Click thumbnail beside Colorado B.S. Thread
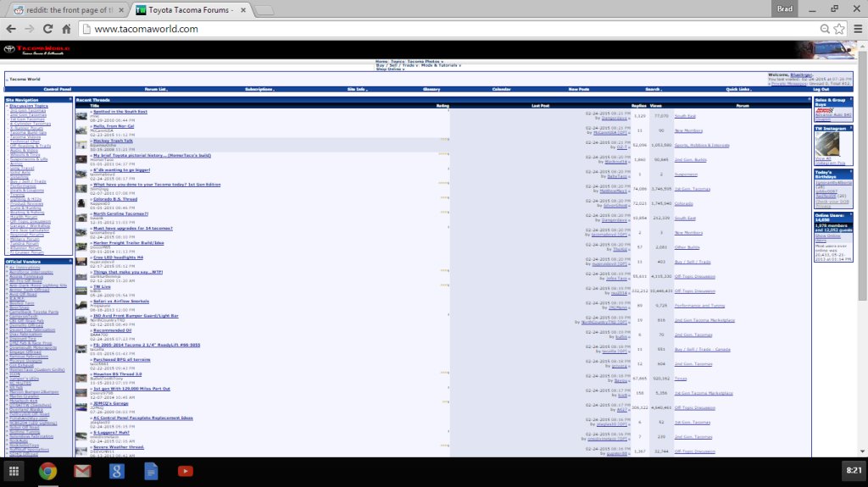This screenshot has height=487, width=868. (81, 203)
